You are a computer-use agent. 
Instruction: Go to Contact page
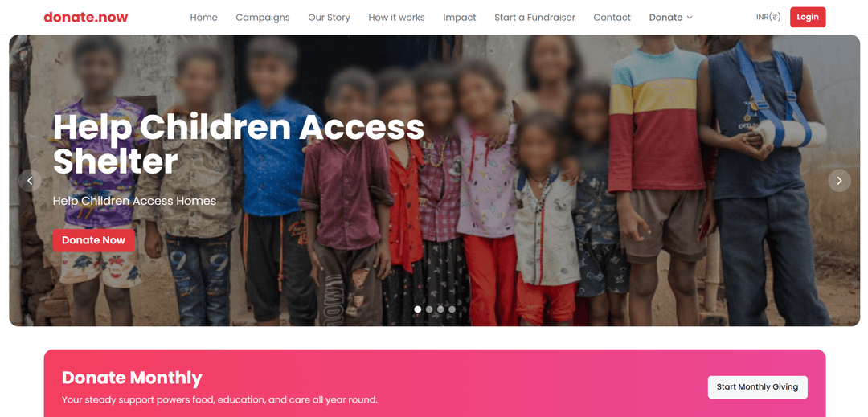612,17
